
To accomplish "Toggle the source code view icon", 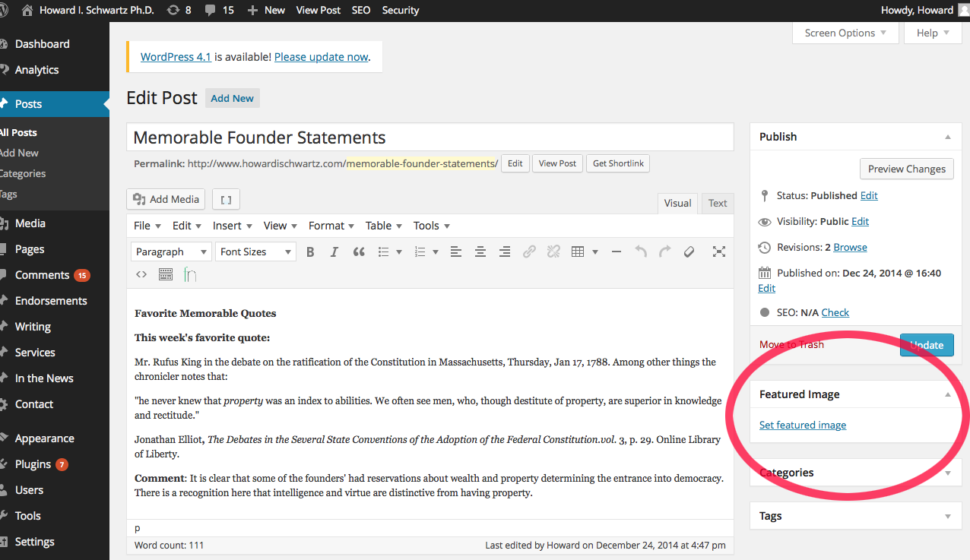I will (x=141, y=274).
